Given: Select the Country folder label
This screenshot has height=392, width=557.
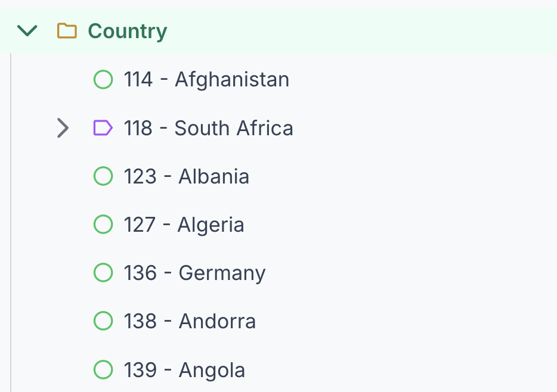Looking at the screenshot, I should click(128, 31).
